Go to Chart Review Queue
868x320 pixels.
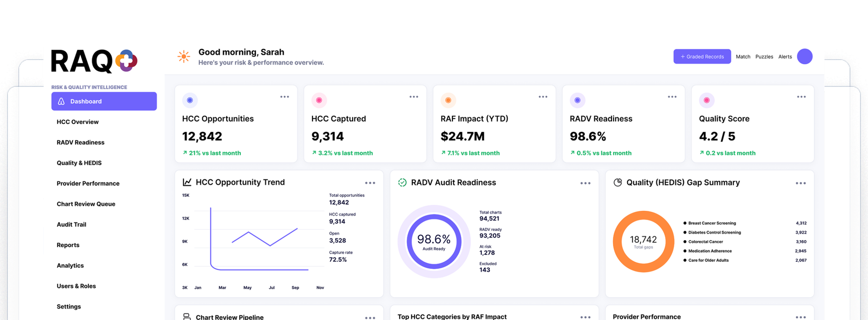(x=86, y=204)
